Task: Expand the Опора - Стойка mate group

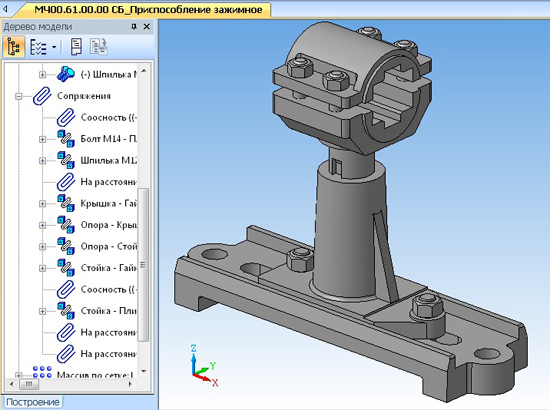Action: (42, 247)
